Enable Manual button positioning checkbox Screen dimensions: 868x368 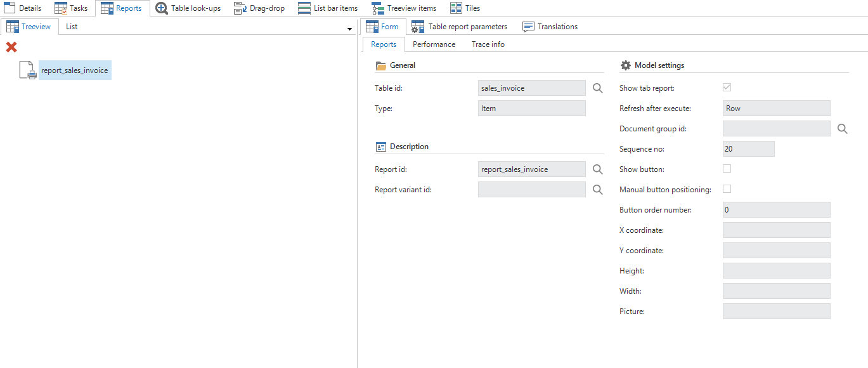[727, 189]
